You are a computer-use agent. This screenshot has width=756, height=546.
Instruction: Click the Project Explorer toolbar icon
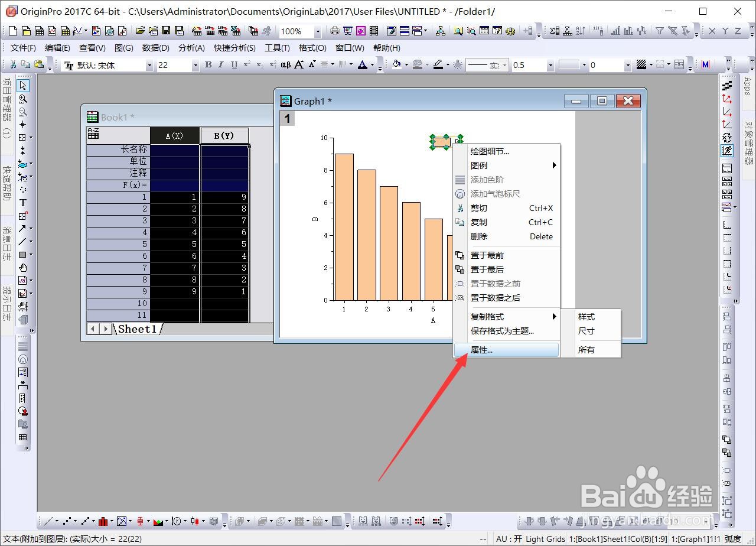point(440,31)
